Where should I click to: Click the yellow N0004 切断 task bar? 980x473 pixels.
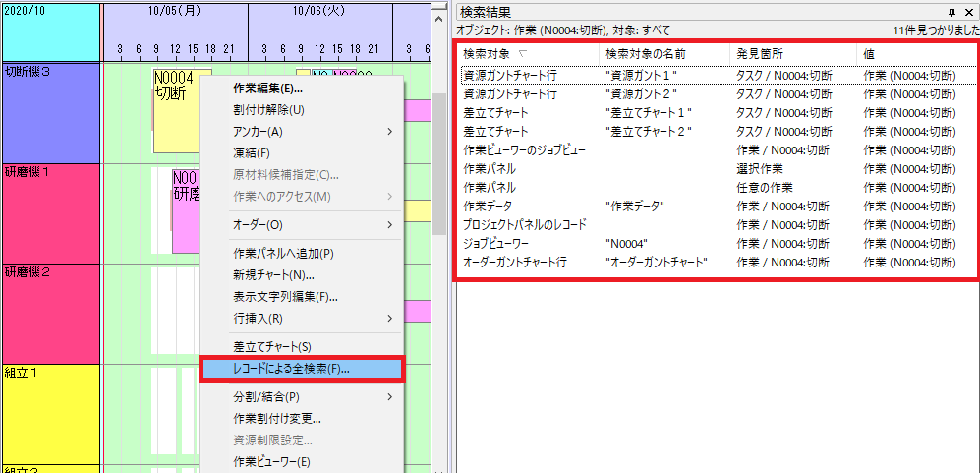click(175, 108)
